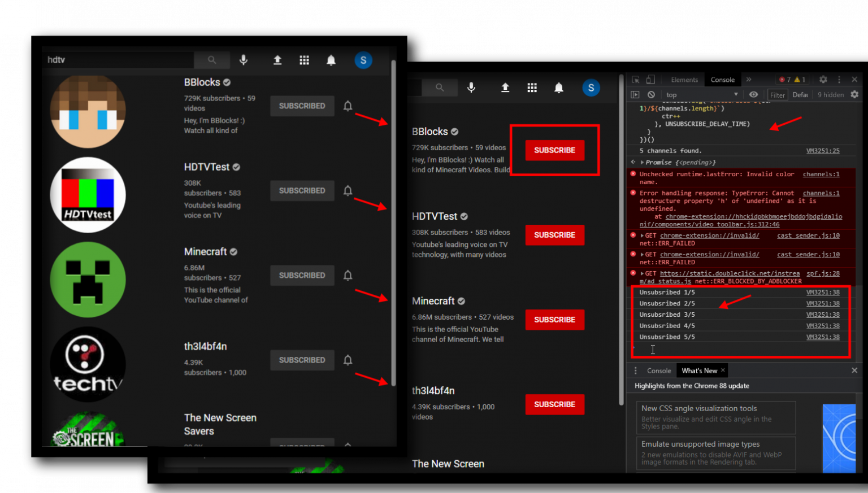This screenshot has width=868, height=493.
Task: Open the Customize DevTools three-dot menu
Action: (x=839, y=79)
